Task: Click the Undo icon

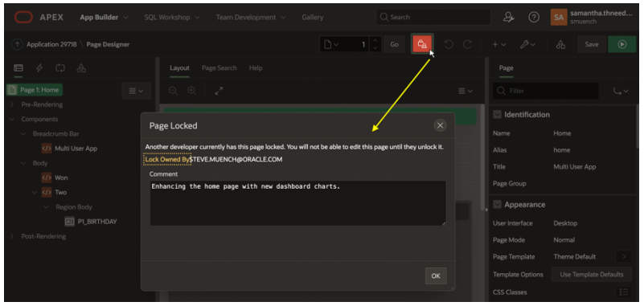Action: [x=449, y=44]
